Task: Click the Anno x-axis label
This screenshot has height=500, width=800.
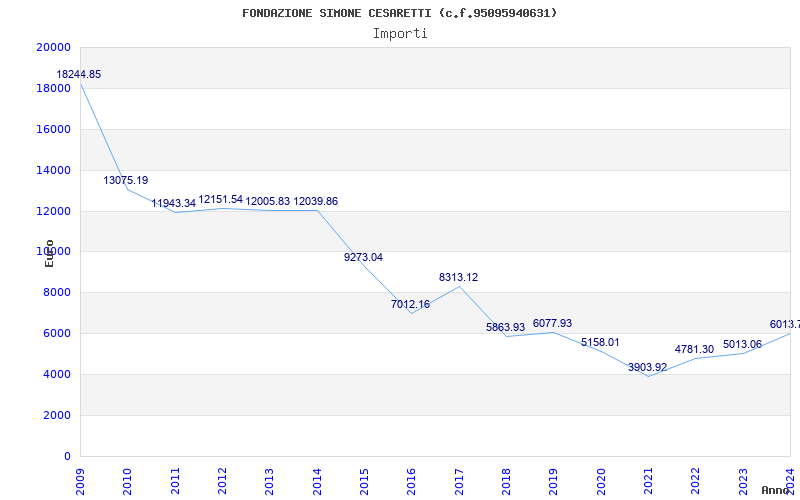Action: pyautogui.click(x=776, y=490)
